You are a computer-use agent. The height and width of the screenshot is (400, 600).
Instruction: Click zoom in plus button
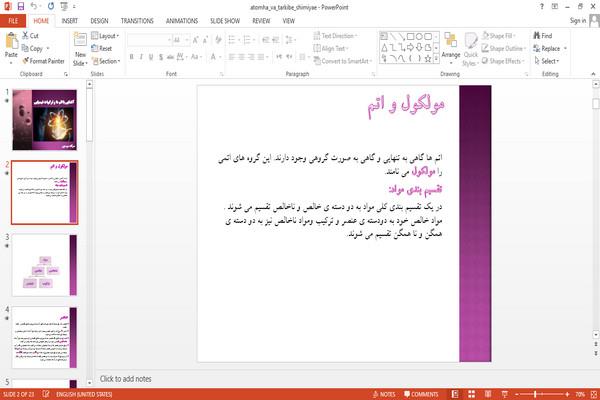[567, 394]
